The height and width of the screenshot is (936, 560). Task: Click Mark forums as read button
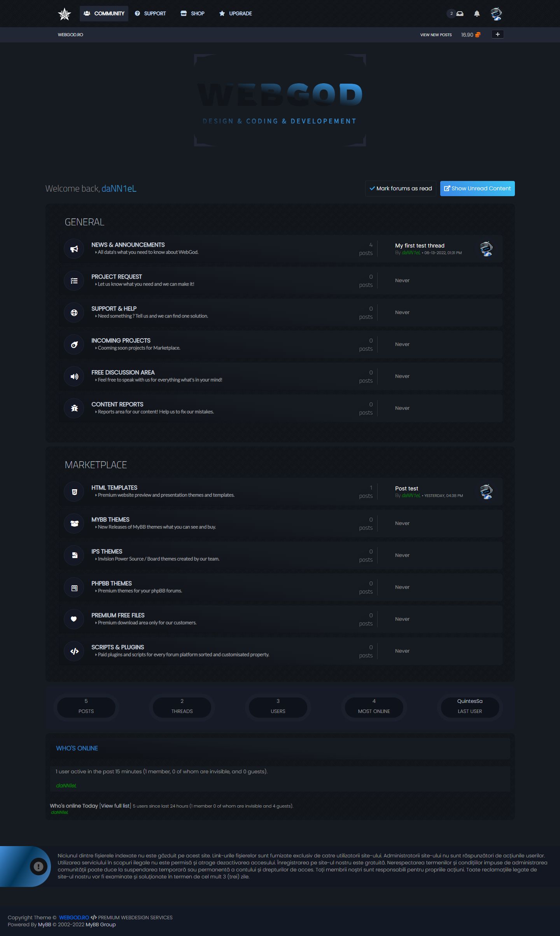click(401, 188)
